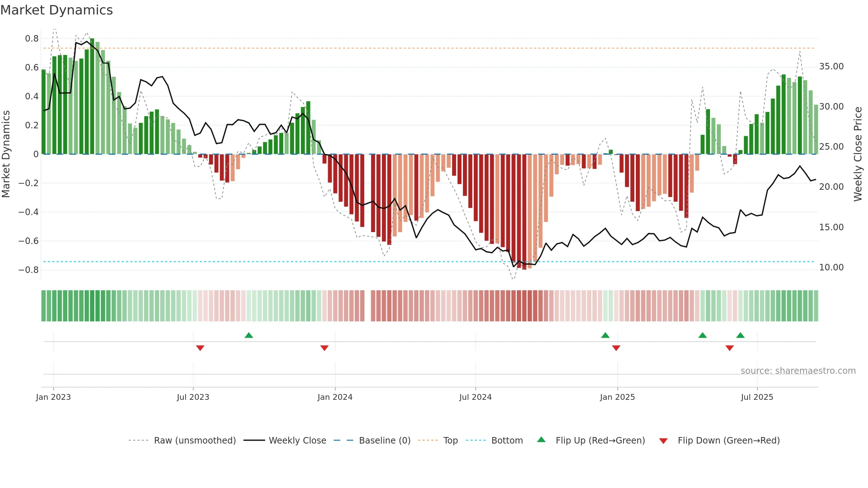
Task: Click the Flip Up marker near Apr 2025
Action: click(703, 335)
